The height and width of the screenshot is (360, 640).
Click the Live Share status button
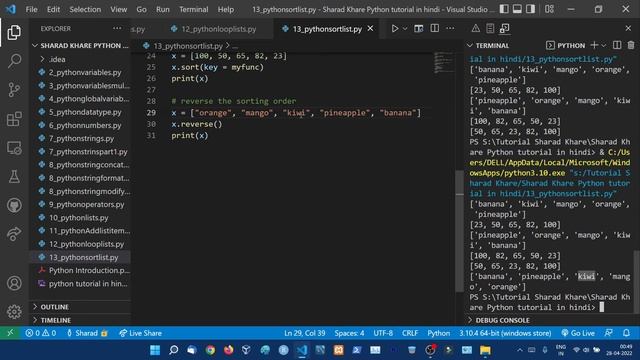(x=140, y=333)
